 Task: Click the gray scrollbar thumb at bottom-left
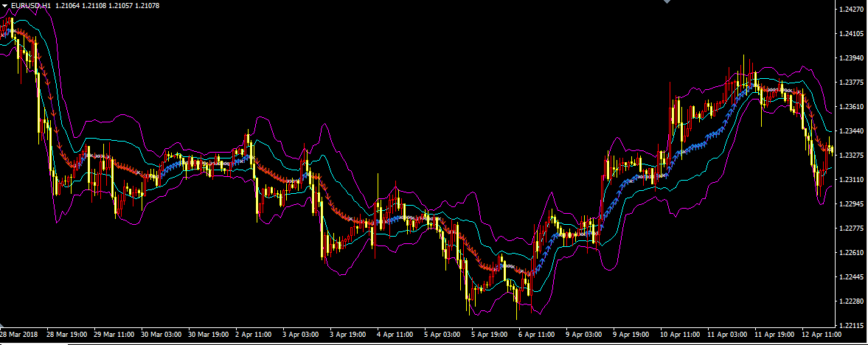coord(33,343)
